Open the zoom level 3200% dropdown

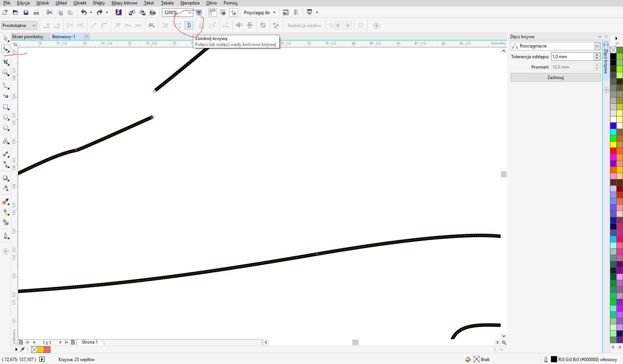(190, 13)
